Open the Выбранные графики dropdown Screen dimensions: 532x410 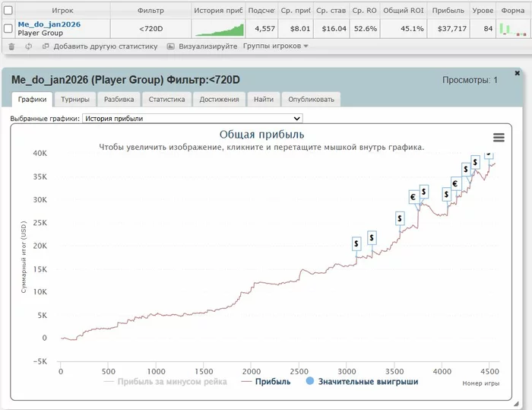point(192,119)
